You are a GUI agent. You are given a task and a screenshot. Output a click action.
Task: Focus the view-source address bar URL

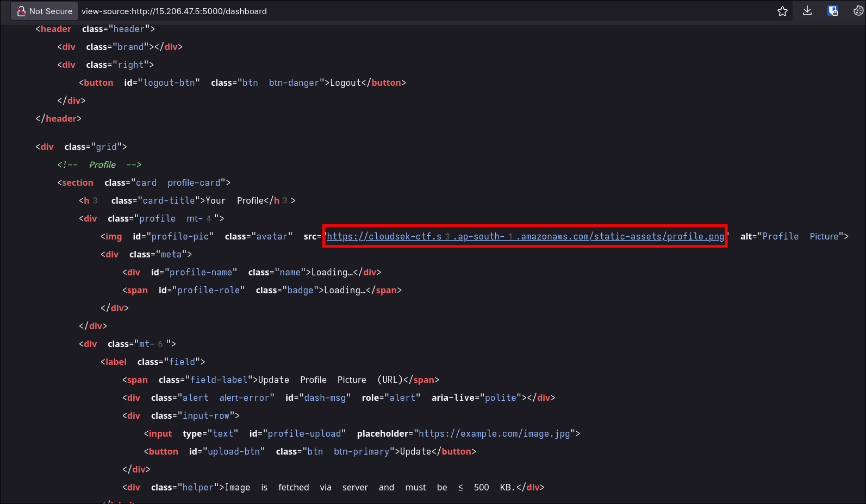tap(174, 11)
